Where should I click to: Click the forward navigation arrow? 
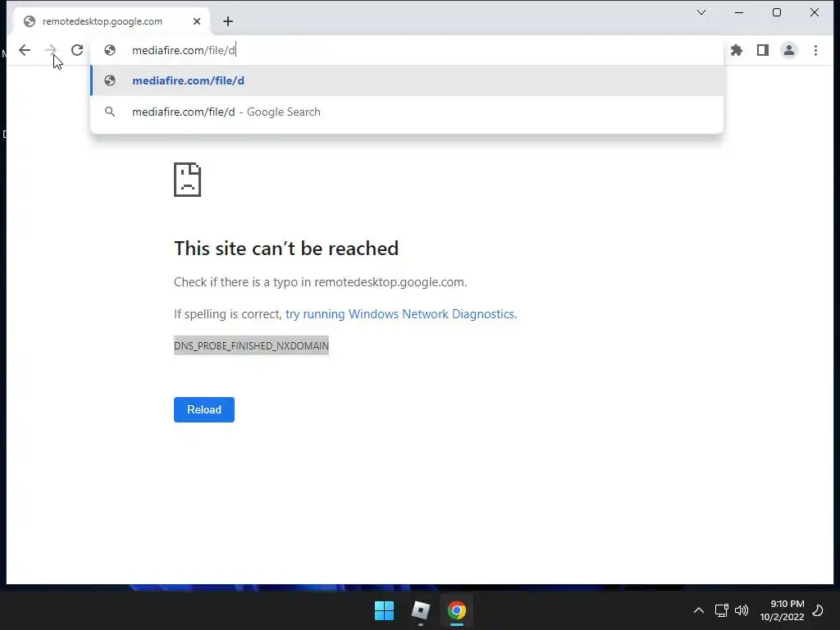click(50, 50)
